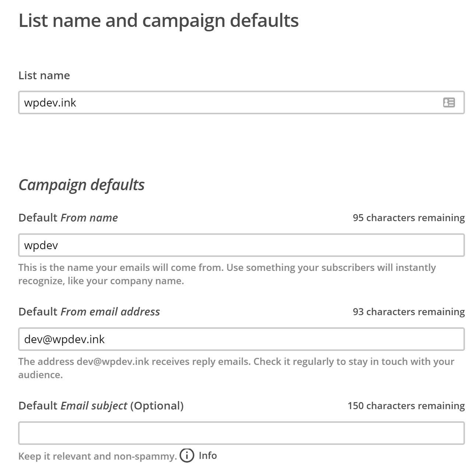Image resolution: width=476 pixels, height=467 pixels.
Task: Select the Default From email address field
Action: tap(241, 339)
